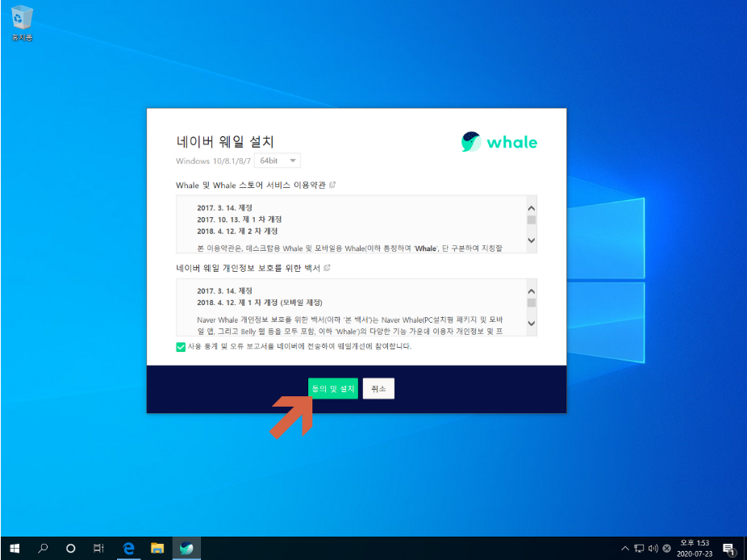Uncheck the usage statistics reporting checkbox
The image size is (747, 560).
[x=181, y=347]
